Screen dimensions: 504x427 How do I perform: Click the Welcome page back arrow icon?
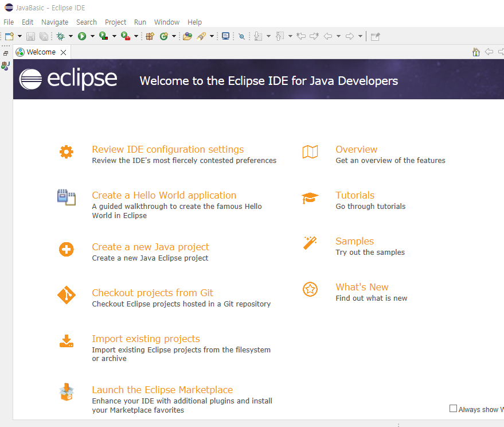tap(489, 52)
